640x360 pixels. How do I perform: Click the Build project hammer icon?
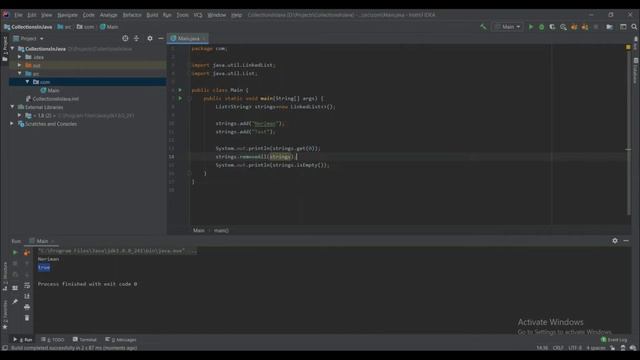click(483, 27)
